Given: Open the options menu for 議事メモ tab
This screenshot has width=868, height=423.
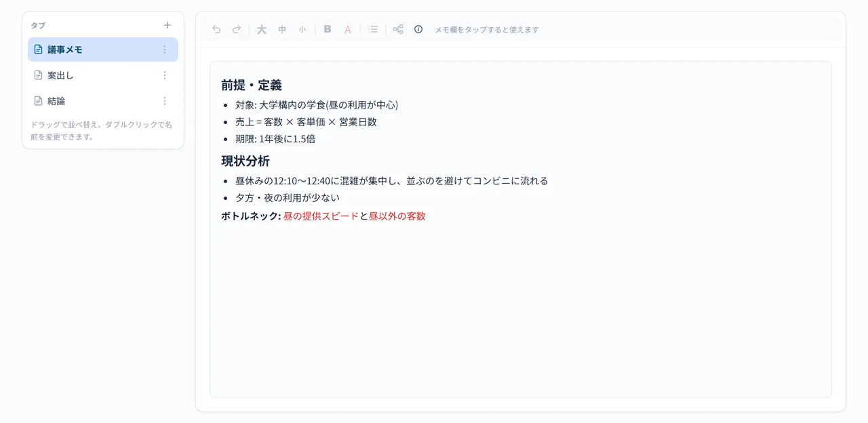Looking at the screenshot, I should tap(164, 49).
